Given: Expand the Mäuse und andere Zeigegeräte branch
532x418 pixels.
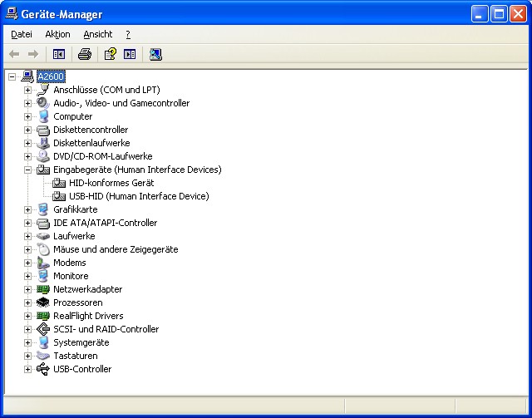Looking at the screenshot, I should click(x=27, y=249).
